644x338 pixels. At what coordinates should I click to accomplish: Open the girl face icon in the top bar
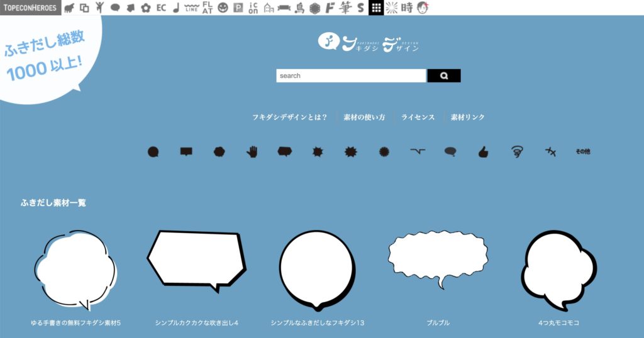(423, 8)
